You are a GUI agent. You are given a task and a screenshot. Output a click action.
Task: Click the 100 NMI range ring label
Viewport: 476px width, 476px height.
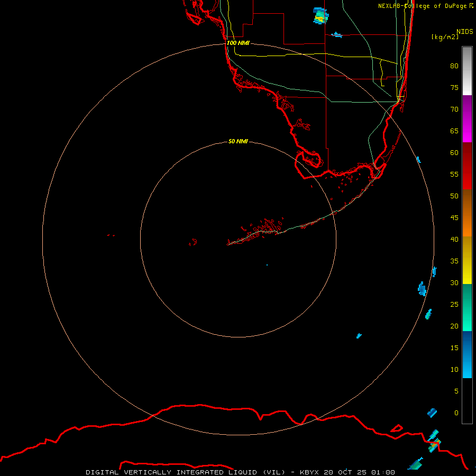pos(238,43)
